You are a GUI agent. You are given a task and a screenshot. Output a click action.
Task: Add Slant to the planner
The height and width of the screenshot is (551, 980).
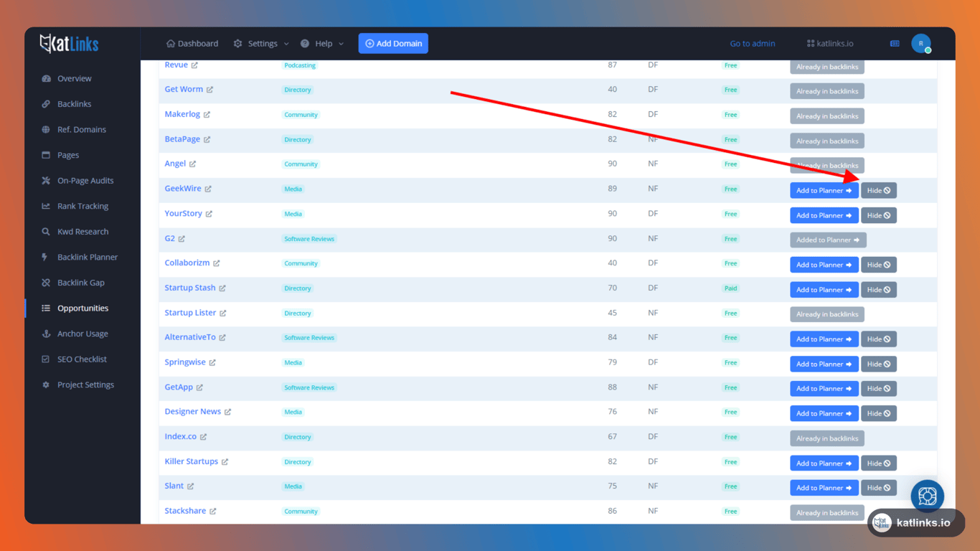click(824, 488)
